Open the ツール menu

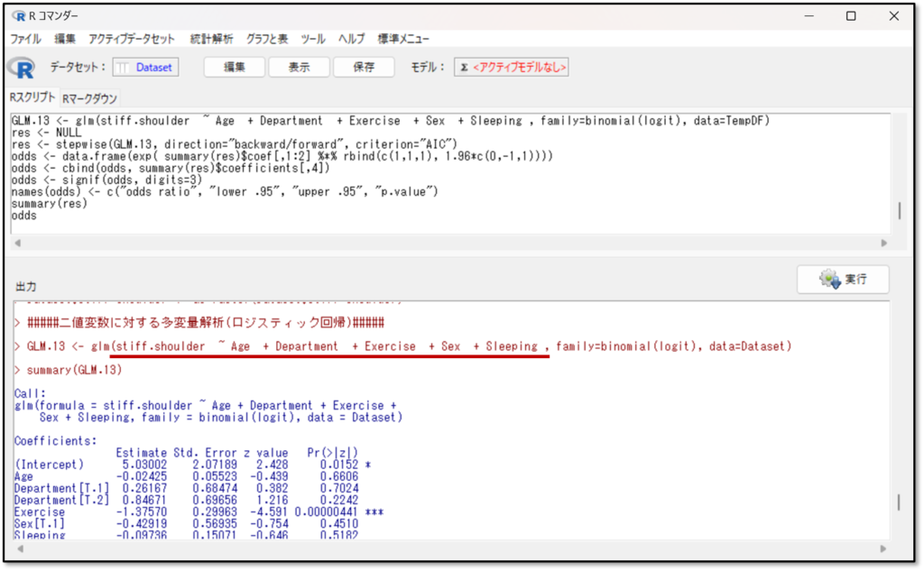click(313, 39)
